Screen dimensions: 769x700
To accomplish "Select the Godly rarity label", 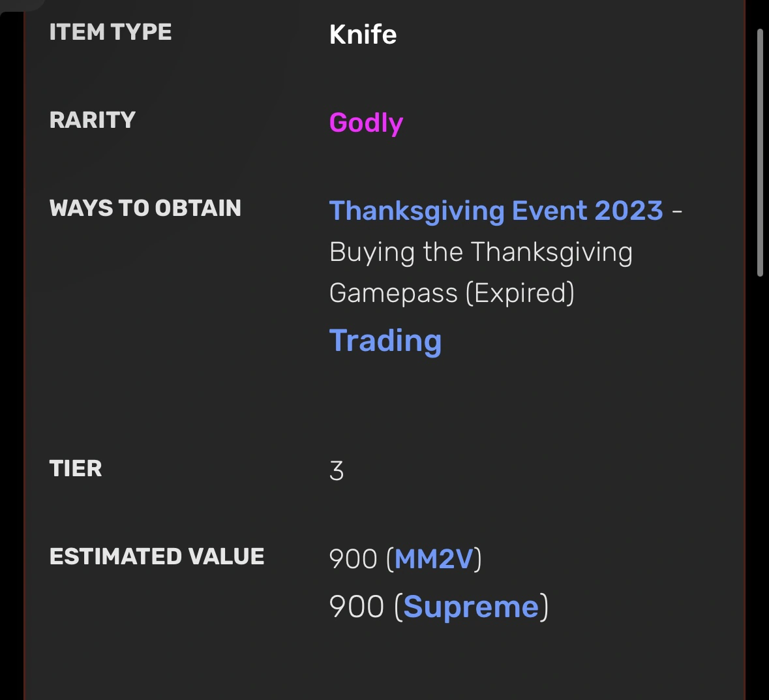I will [366, 123].
